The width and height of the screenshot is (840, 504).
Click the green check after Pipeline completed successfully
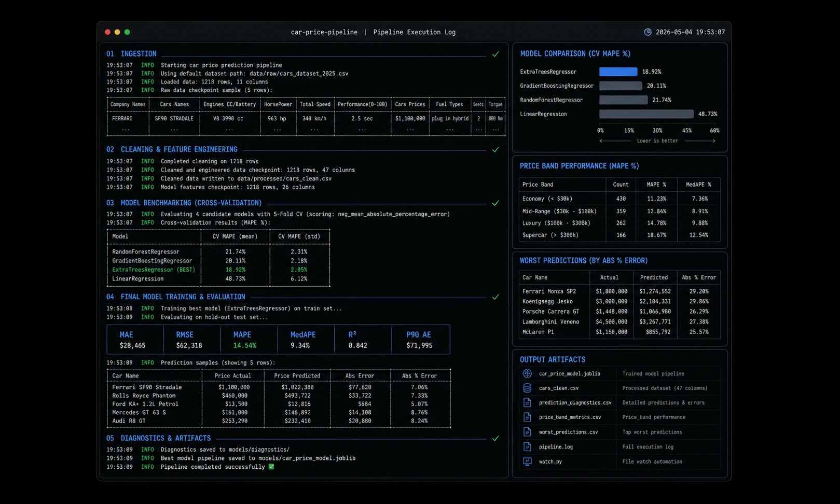point(271,467)
